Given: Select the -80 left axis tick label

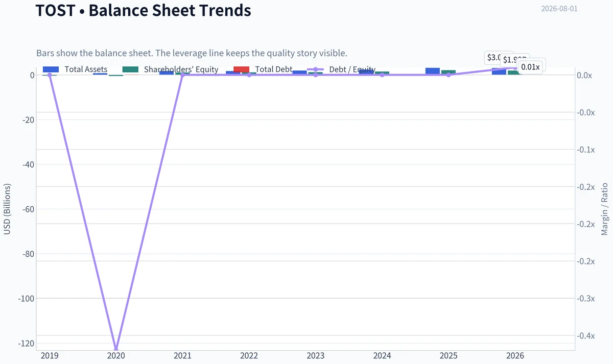Looking at the screenshot, I should (x=29, y=254).
